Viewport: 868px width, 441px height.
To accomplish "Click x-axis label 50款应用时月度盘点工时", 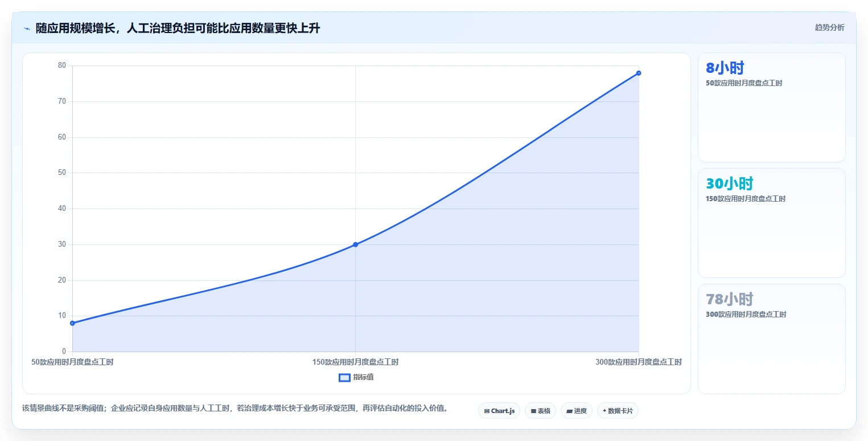I will click(72, 362).
